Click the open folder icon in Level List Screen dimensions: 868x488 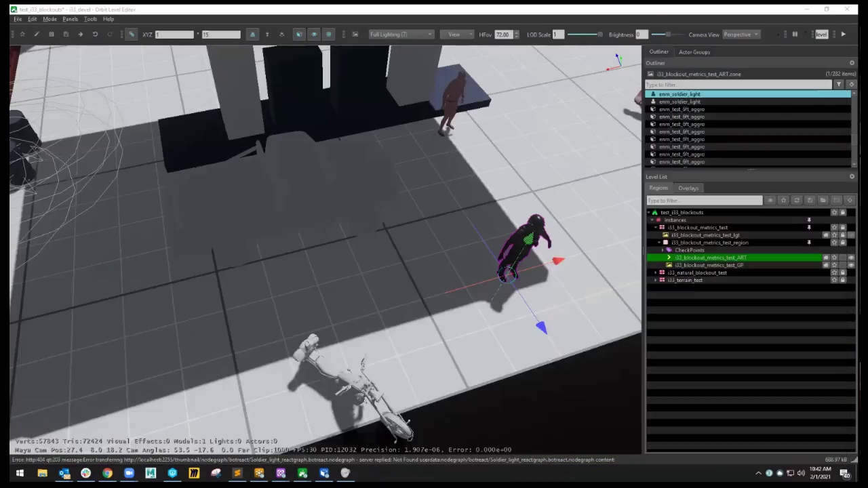[x=823, y=201]
